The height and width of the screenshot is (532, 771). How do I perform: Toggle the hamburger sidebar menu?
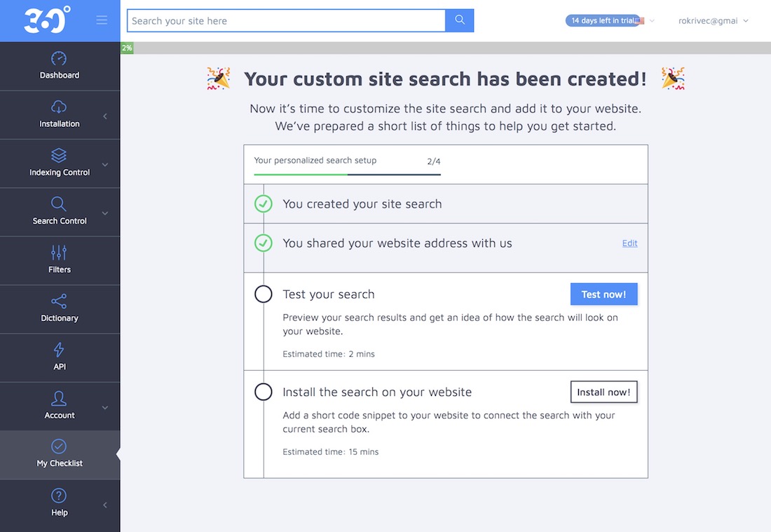(x=102, y=20)
